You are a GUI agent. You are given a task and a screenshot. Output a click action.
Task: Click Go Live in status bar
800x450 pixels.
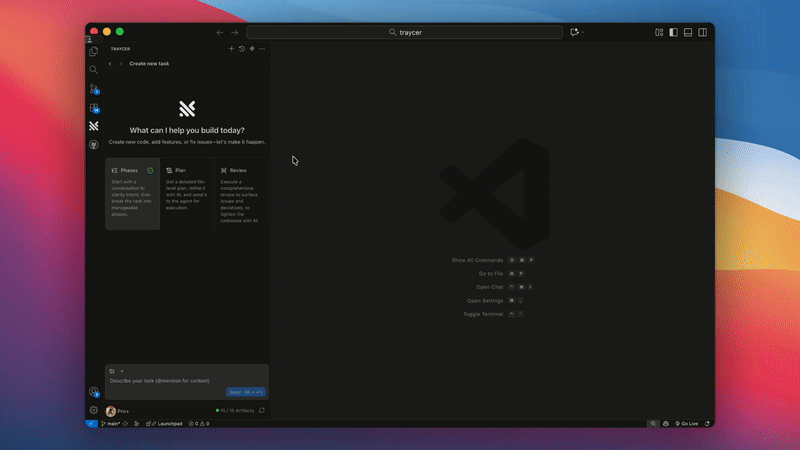pos(687,423)
